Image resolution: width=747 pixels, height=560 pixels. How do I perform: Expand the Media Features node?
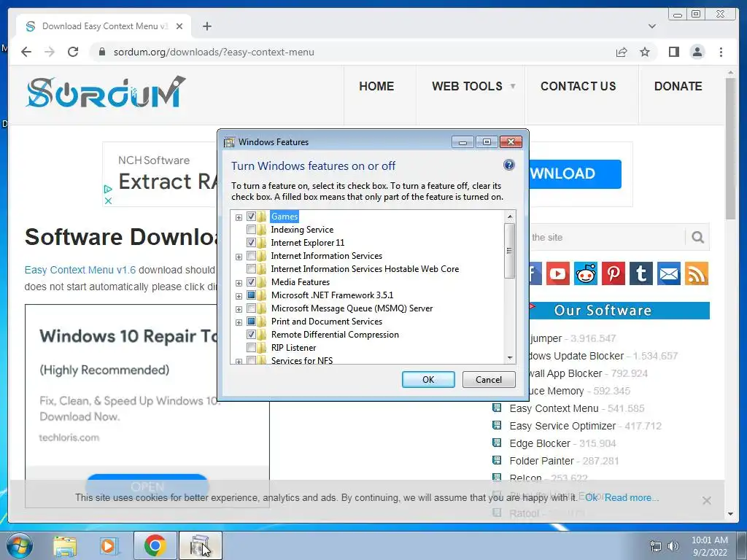239,283
